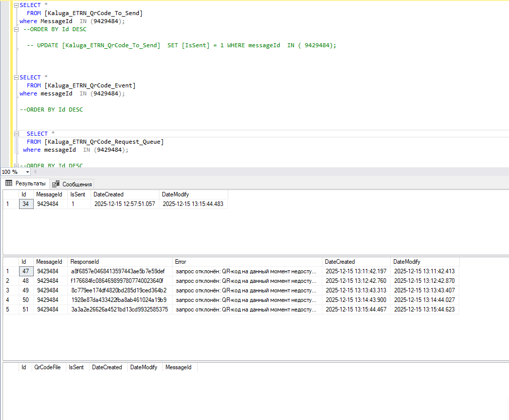Select MessageId cell in row with Id 50

coord(50,300)
